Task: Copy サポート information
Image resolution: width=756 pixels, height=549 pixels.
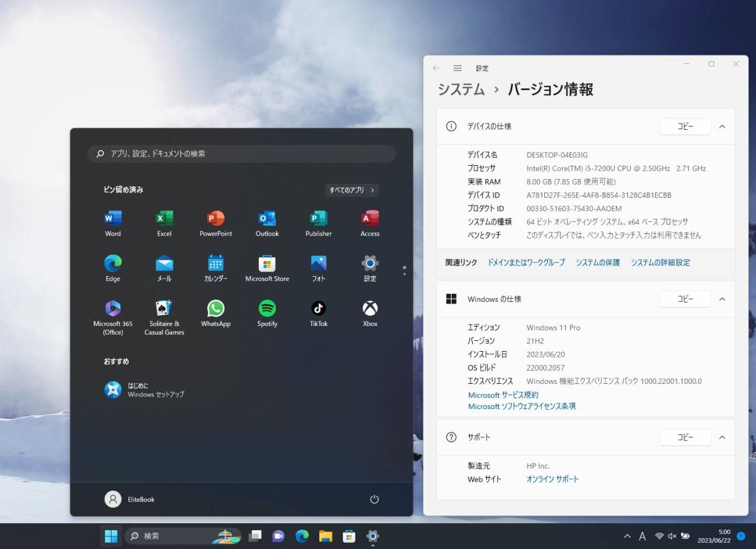Action: pyautogui.click(x=685, y=437)
